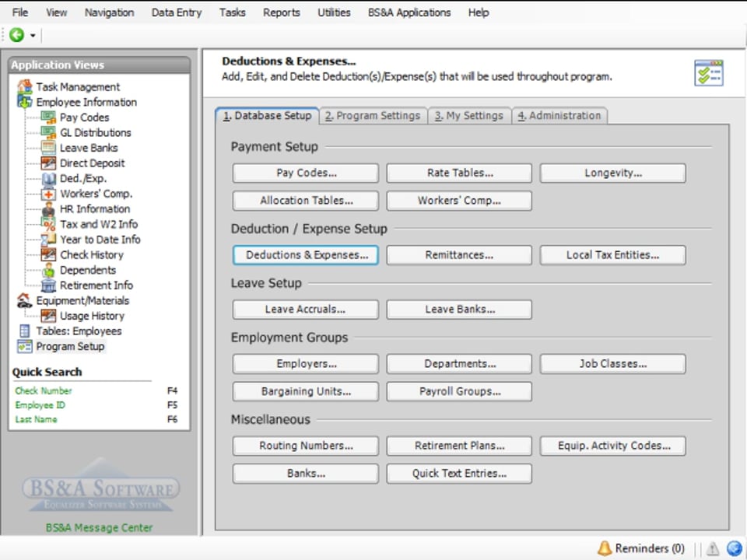Click the warning triangle status icon
The width and height of the screenshot is (747, 560).
[x=713, y=549]
